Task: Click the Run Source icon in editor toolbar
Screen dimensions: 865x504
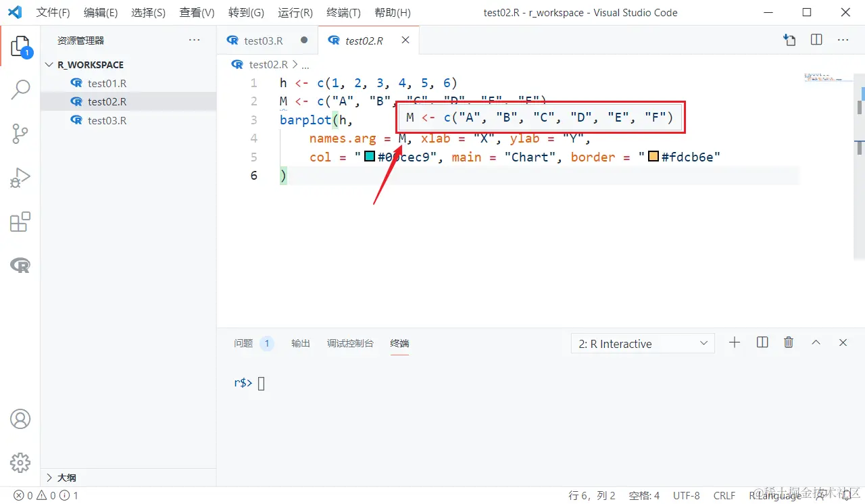Action: 789,41
